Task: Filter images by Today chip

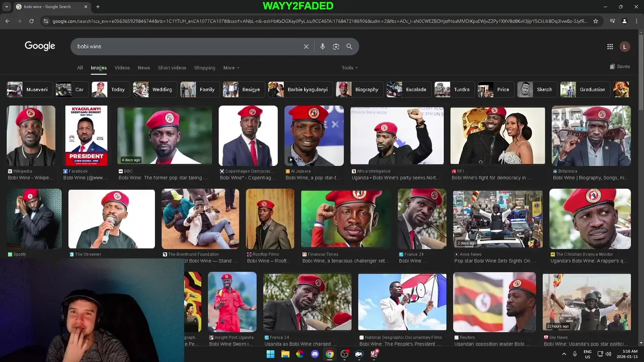Action: point(110,89)
